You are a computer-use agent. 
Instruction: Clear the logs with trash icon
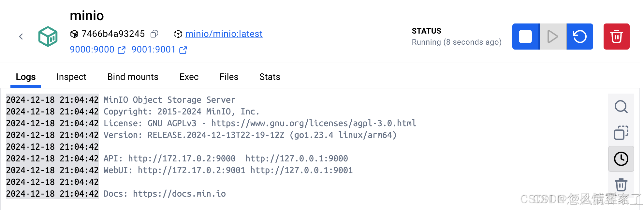[621, 185]
